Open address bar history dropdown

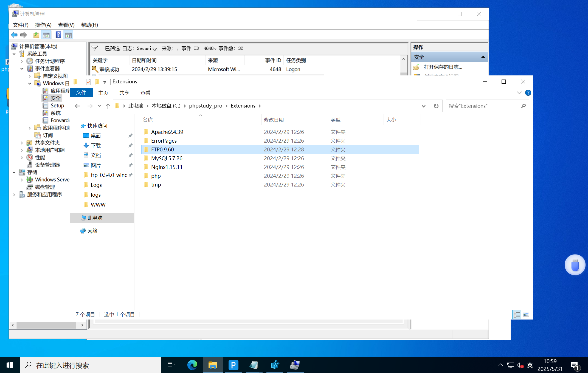click(423, 106)
